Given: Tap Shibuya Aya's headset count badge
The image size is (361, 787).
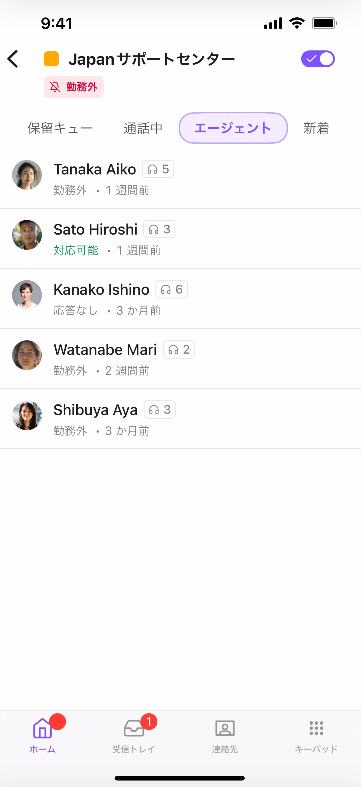Looking at the screenshot, I should pos(160,410).
